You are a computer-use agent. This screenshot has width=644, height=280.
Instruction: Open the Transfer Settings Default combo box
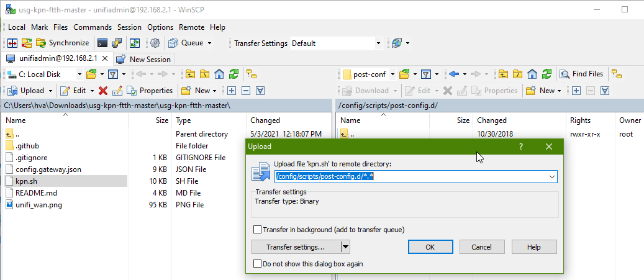(337, 43)
